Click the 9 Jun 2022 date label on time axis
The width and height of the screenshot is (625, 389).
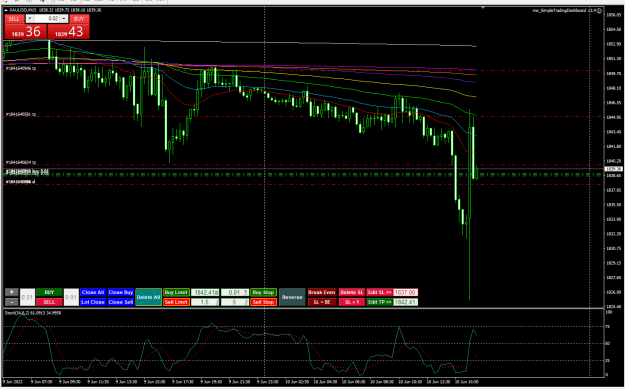12,382
